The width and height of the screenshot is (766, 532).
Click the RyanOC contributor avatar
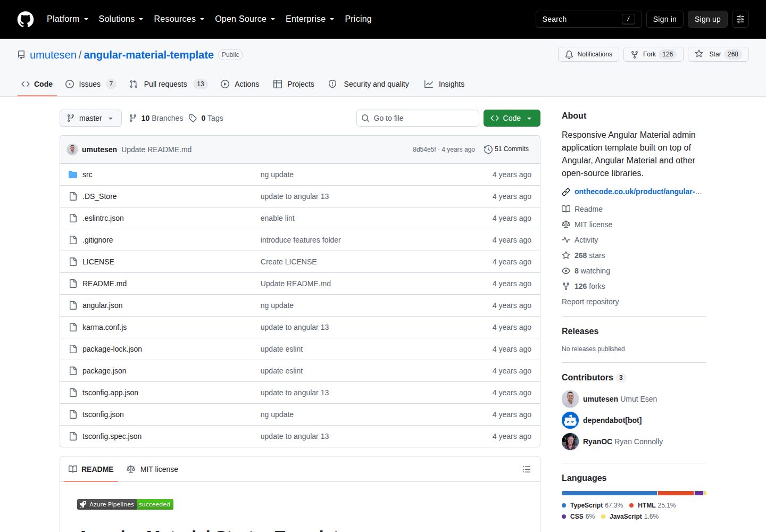(x=570, y=442)
